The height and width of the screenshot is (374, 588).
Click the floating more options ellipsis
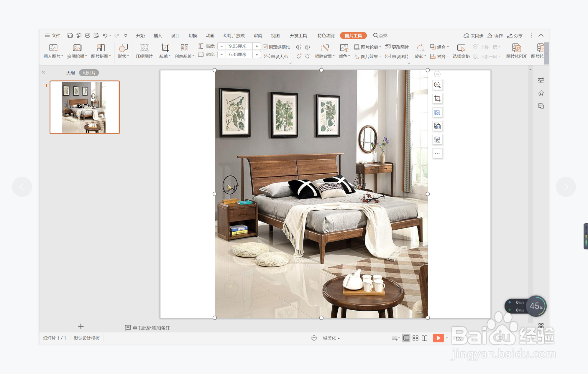pyautogui.click(x=437, y=153)
